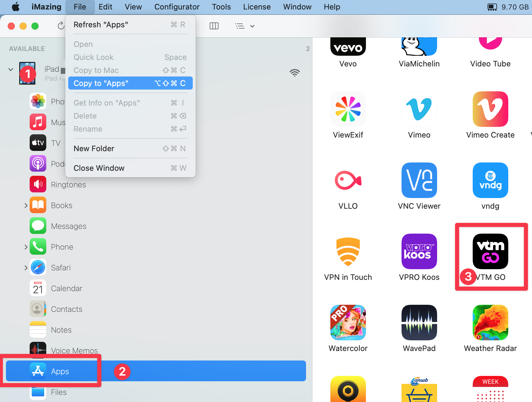This screenshot has height=402, width=532.
Task: Open the Photos section icon
Action: [x=38, y=101]
